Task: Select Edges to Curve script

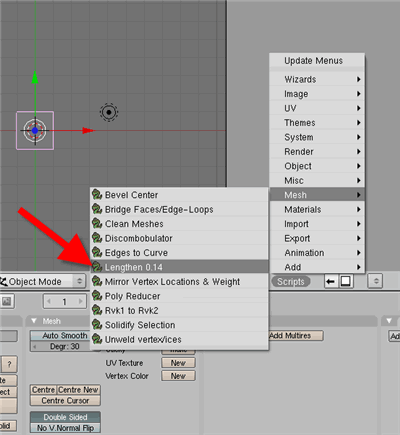Action: pos(179,253)
